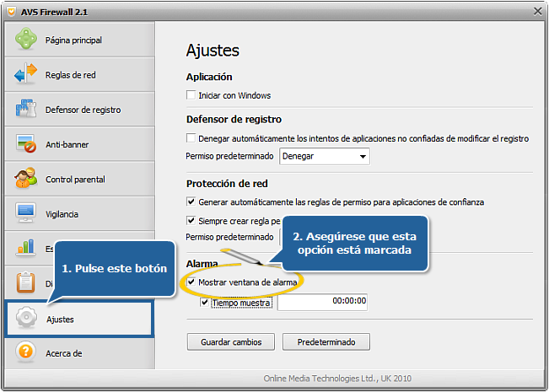Uncheck Generar automáticamente las reglas de permiso

point(191,201)
